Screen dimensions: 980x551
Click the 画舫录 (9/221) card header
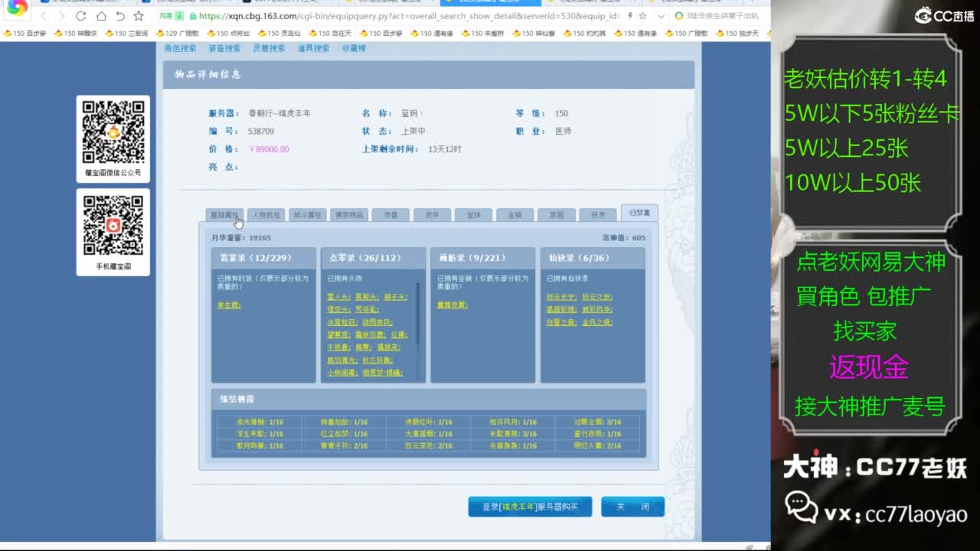(x=482, y=258)
